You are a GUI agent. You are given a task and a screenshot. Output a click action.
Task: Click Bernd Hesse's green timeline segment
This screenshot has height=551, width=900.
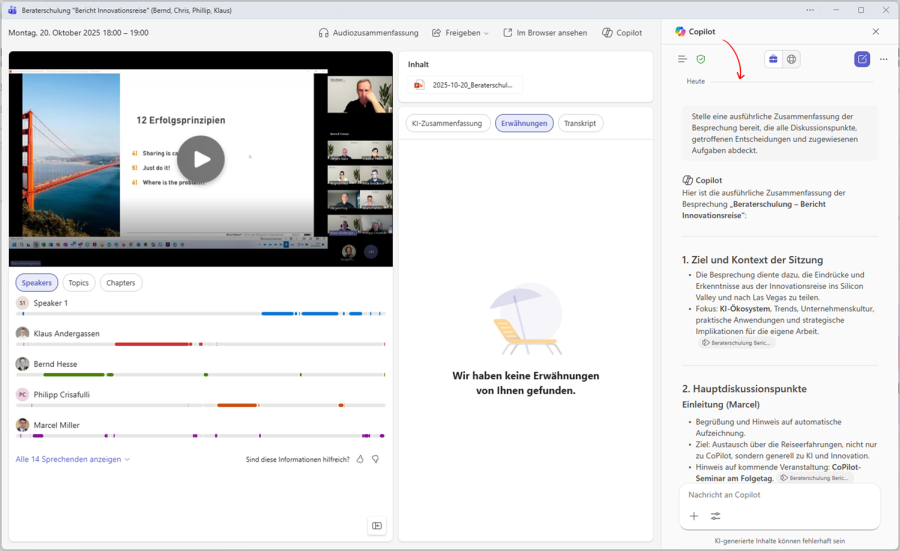[x=74, y=374]
